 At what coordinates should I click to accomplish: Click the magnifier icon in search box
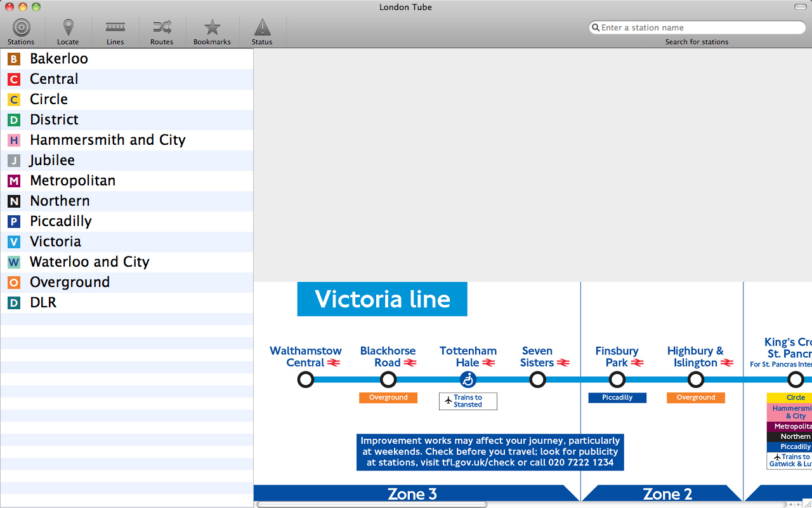(595, 28)
